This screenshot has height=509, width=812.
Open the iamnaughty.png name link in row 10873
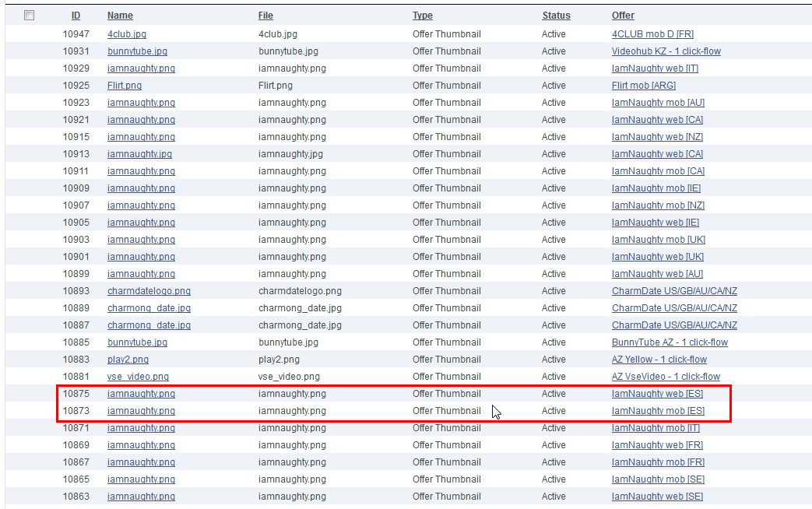(x=142, y=411)
